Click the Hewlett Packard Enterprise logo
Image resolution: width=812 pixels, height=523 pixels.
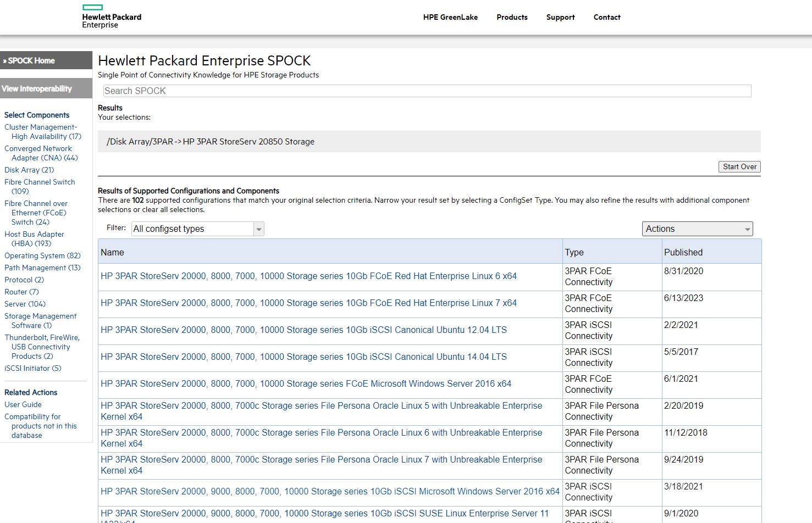[x=112, y=16]
